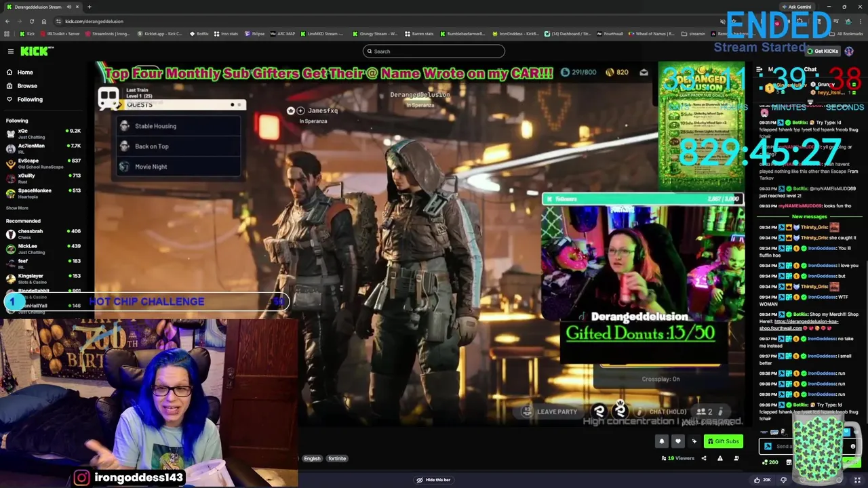Open the browser apps grid icon
The image size is (868, 488).
[x=7, y=33]
